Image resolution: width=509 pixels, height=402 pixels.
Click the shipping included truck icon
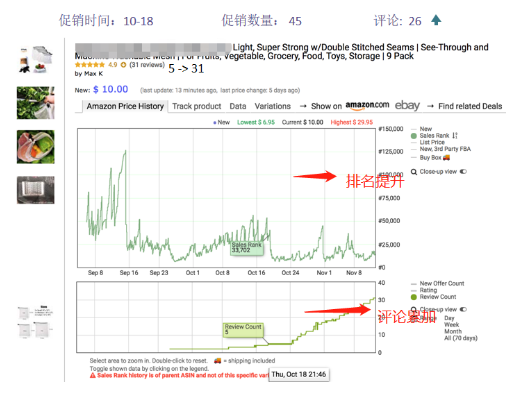[217, 360]
